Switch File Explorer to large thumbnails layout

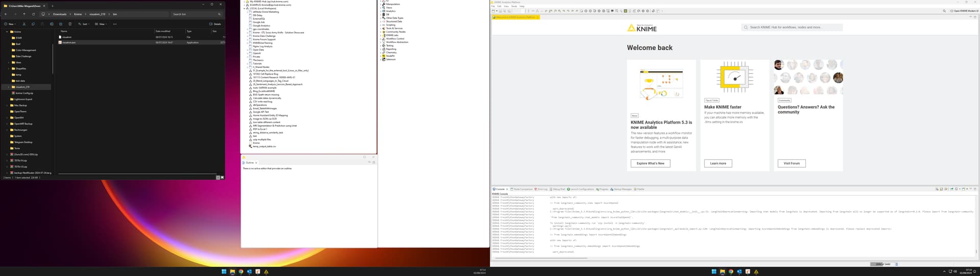pyautogui.click(x=222, y=177)
